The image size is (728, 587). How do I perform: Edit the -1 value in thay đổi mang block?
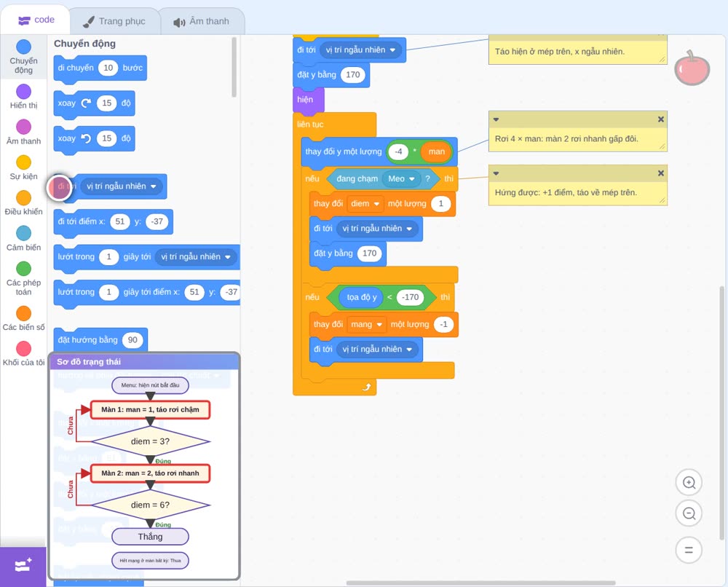443,324
